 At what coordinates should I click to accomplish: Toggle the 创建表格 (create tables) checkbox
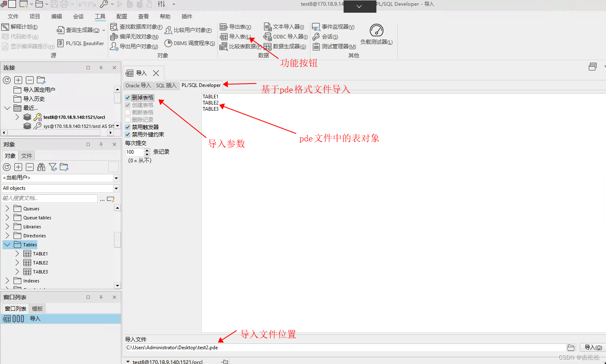128,105
